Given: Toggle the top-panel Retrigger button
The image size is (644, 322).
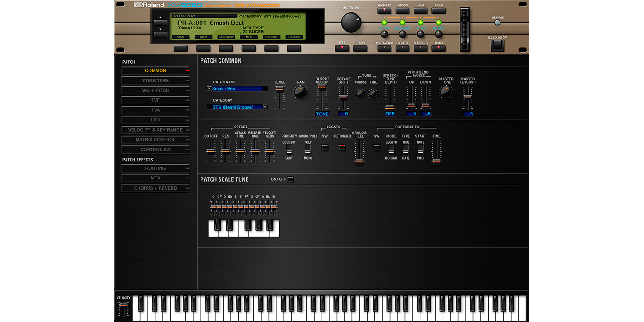Looking at the screenshot, I should 420,48.
